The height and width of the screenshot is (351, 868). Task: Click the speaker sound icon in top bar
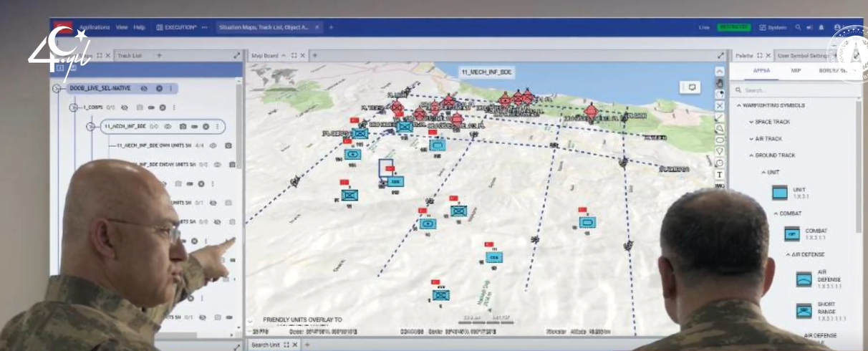809,27
